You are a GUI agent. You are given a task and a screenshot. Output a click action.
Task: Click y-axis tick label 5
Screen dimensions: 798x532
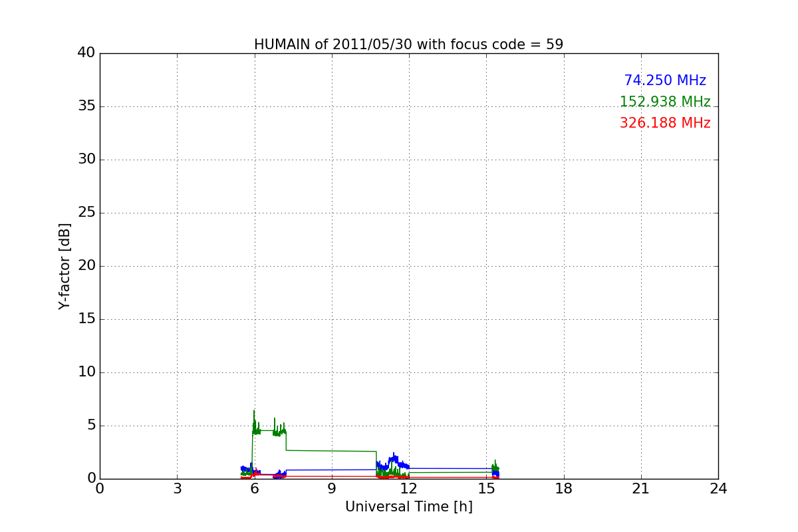click(91, 426)
